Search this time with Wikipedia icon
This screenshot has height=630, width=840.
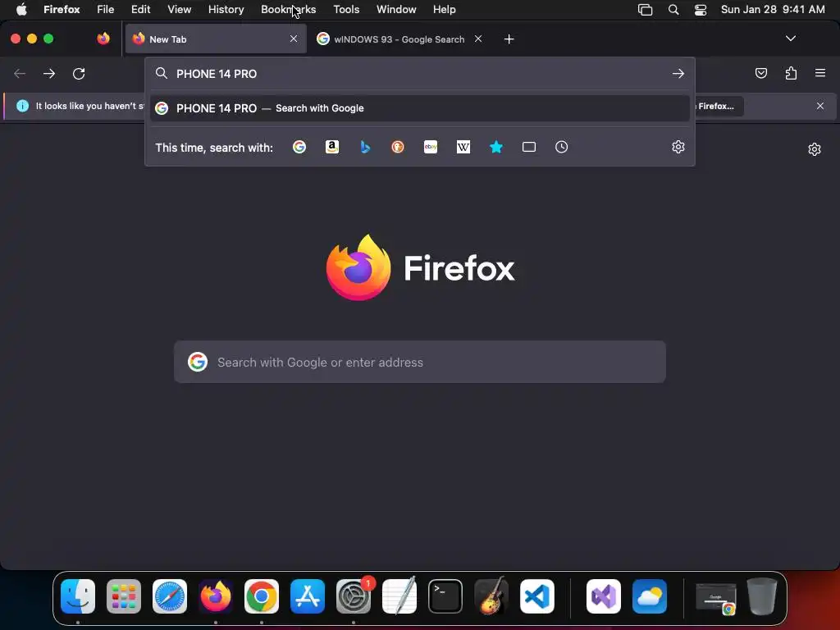click(x=463, y=147)
